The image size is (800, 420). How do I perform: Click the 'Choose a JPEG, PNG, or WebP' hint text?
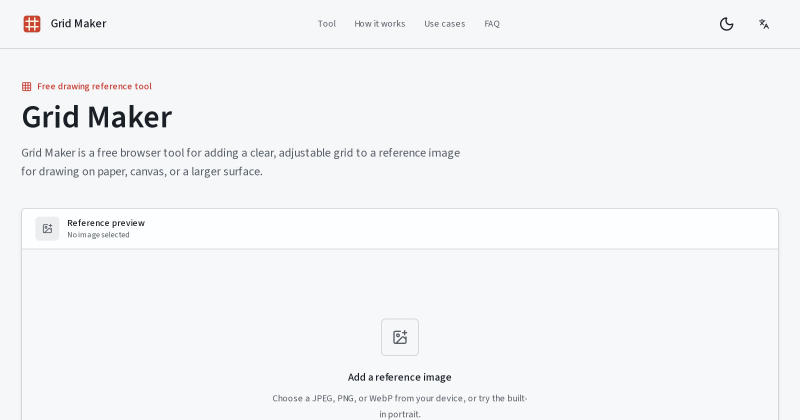click(399, 406)
